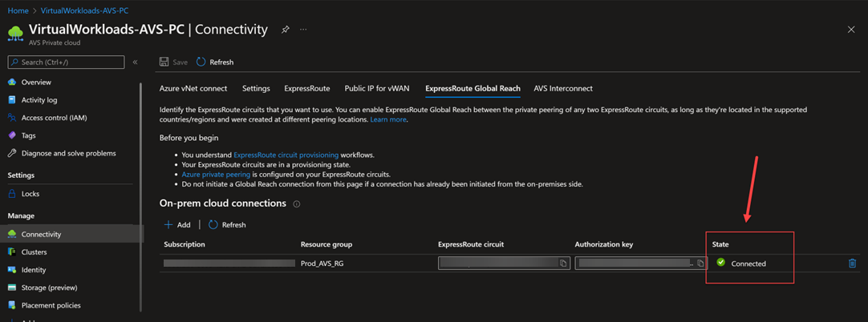Switch to the ExpressRoute tab
The height and width of the screenshot is (322, 868).
[x=306, y=88]
